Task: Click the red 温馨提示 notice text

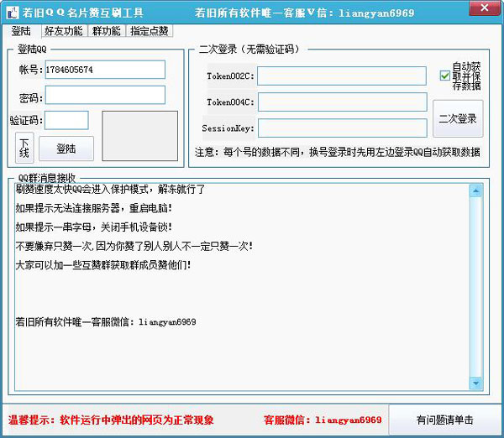Action: coord(111,420)
